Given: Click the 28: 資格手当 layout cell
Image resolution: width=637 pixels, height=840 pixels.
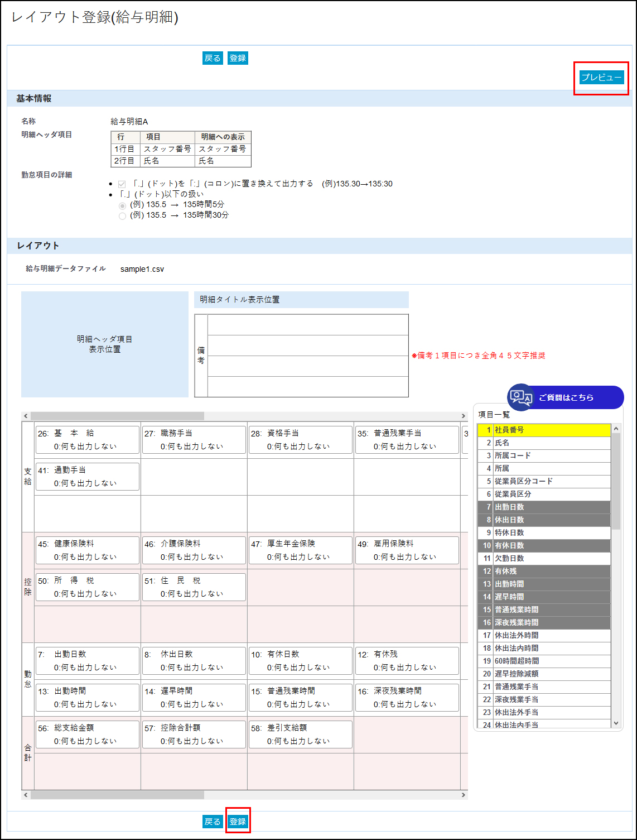Looking at the screenshot, I should coord(301,440).
